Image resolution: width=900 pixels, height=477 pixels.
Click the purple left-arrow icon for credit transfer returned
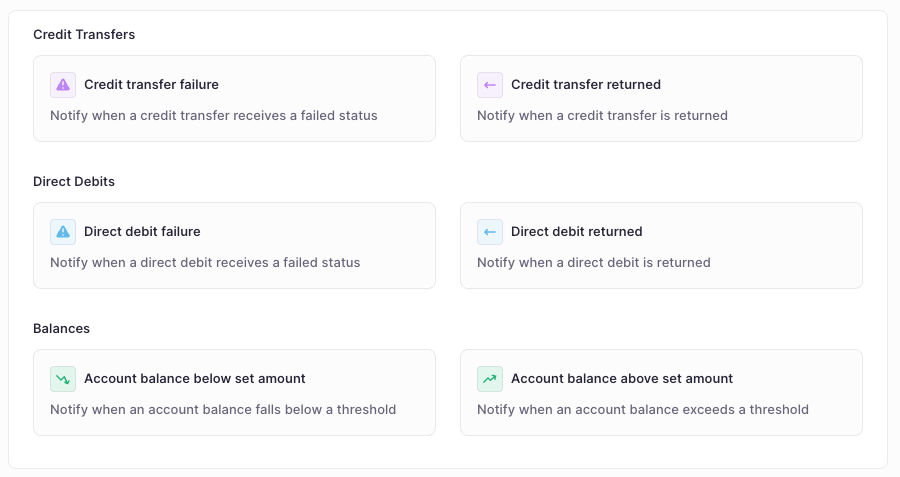[x=490, y=85]
